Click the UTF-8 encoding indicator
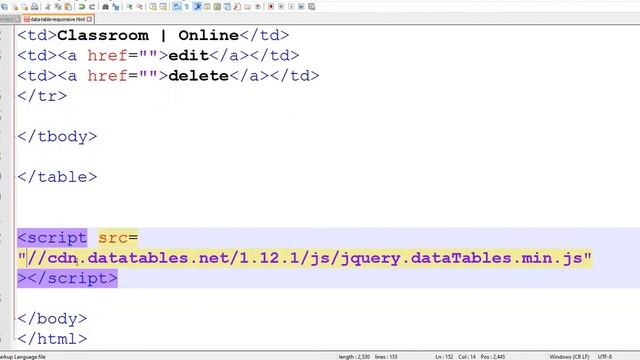The width and height of the screenshot is (640, 360). coord(605,357)
